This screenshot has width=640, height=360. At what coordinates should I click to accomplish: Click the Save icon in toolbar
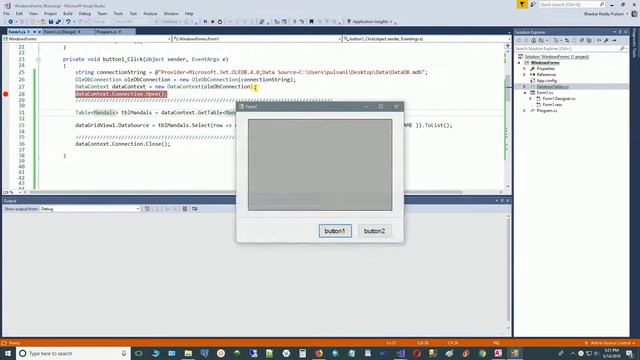coord(51,22)
